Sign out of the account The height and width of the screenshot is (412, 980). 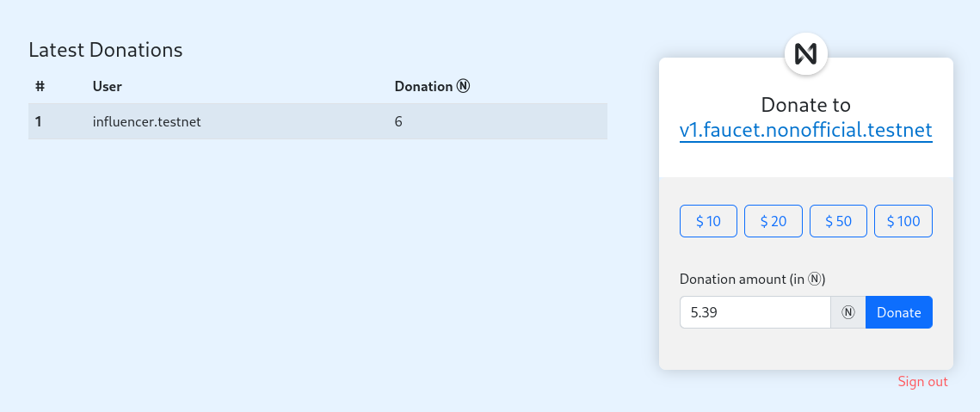coord(922,382)
